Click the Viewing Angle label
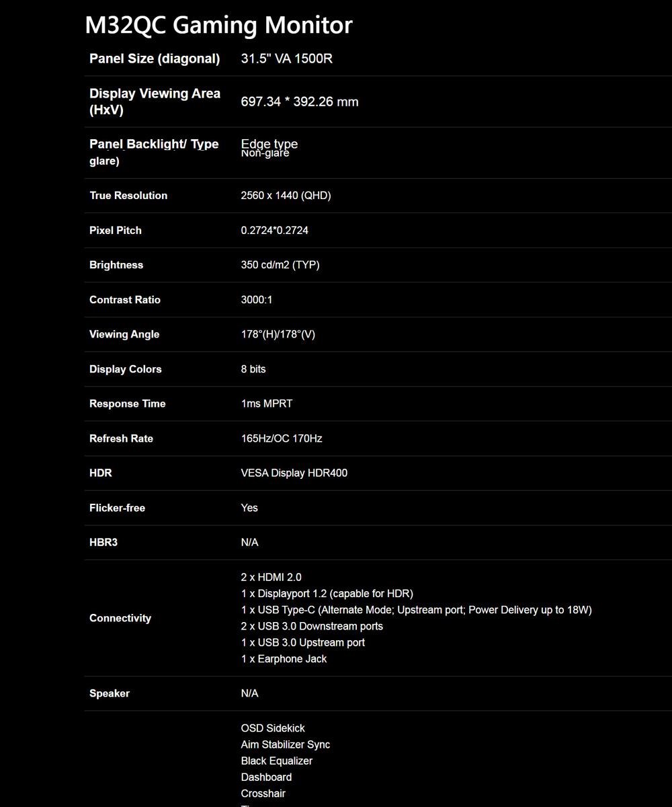The height and width of the screenshot is (807, 672). [124, 334]
